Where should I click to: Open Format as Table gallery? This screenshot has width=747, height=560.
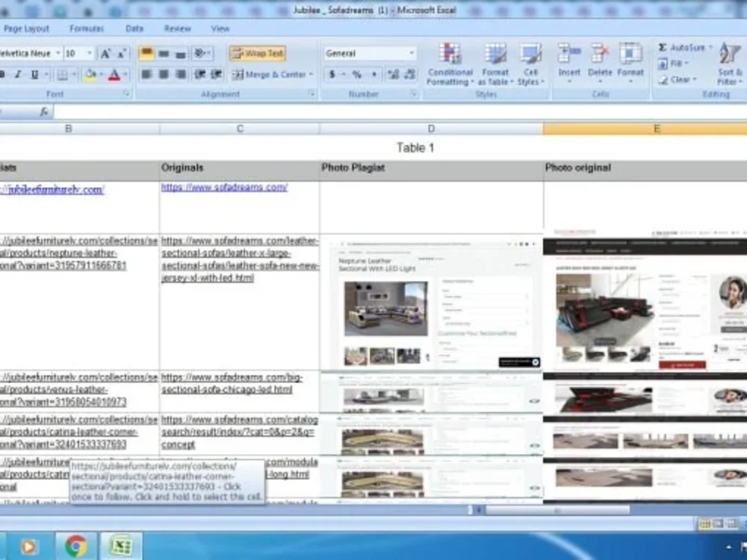pos(495,64)
